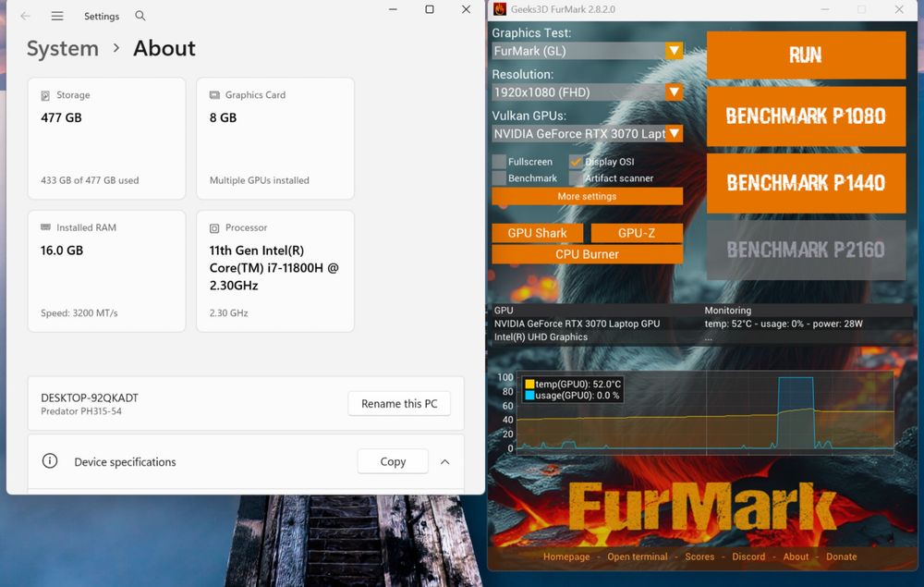Viewport: 924px width, 587px height.
Task: Select the Processor i7-11800H card
Action: (275, 271)
